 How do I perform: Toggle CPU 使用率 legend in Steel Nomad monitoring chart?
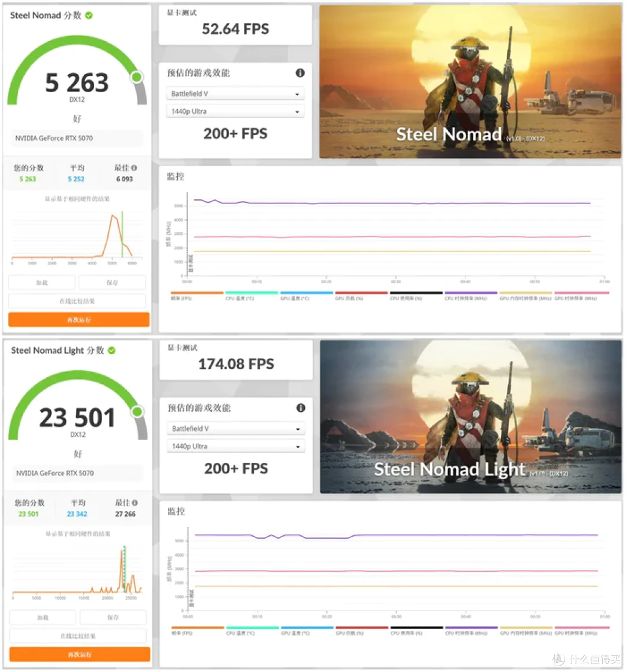[x=416, y=295]
